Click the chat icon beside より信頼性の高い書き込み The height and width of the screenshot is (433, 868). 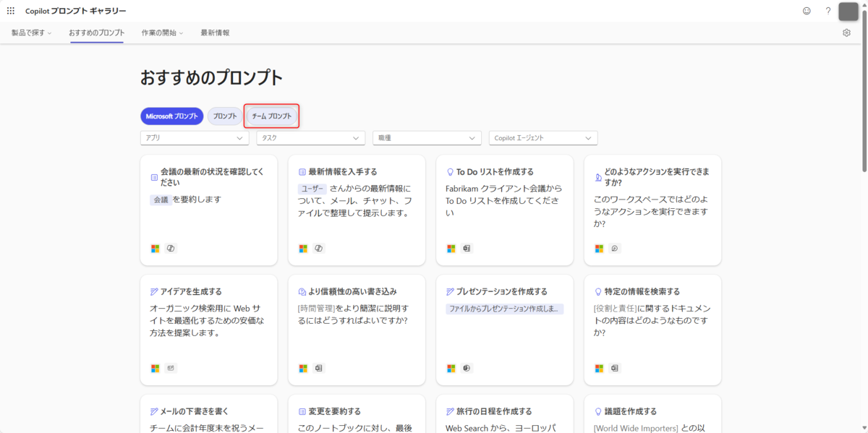point(302,291)
